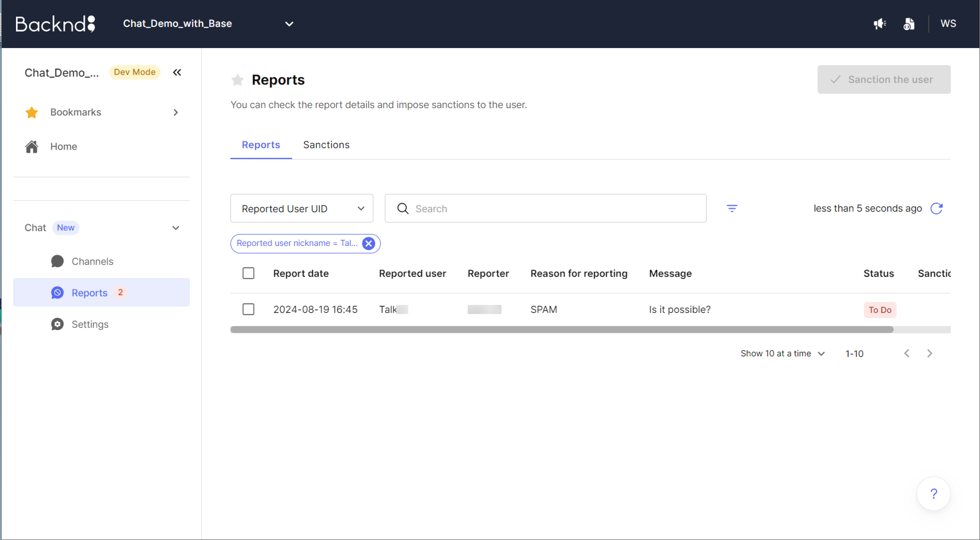Expand the Bookmarks submenu arrow
Screen dimensions: 980x540
[x=175, y=112]
